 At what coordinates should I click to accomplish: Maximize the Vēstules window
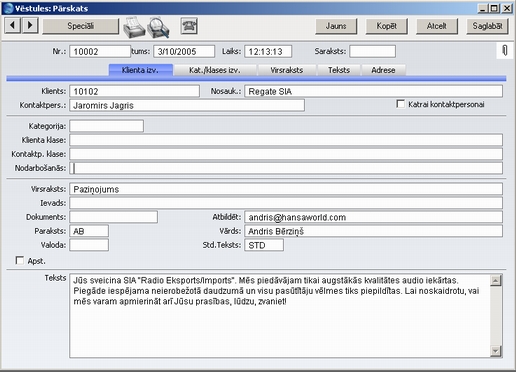click(x=494, y=8)
